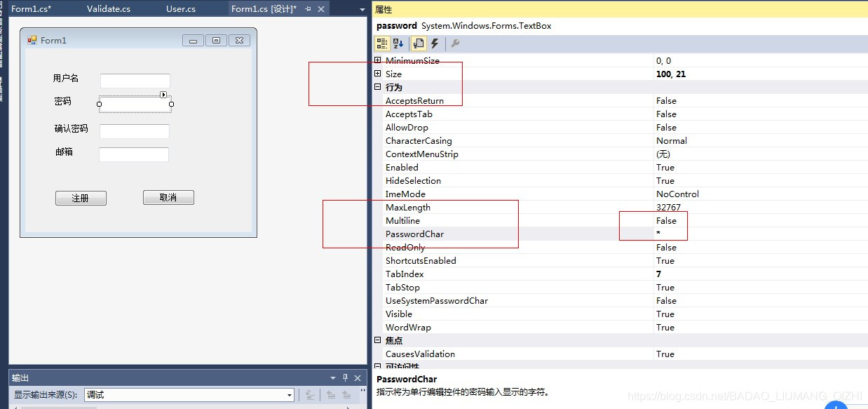
Task: Select the 密码 label
Action: (x=63, y=101)
